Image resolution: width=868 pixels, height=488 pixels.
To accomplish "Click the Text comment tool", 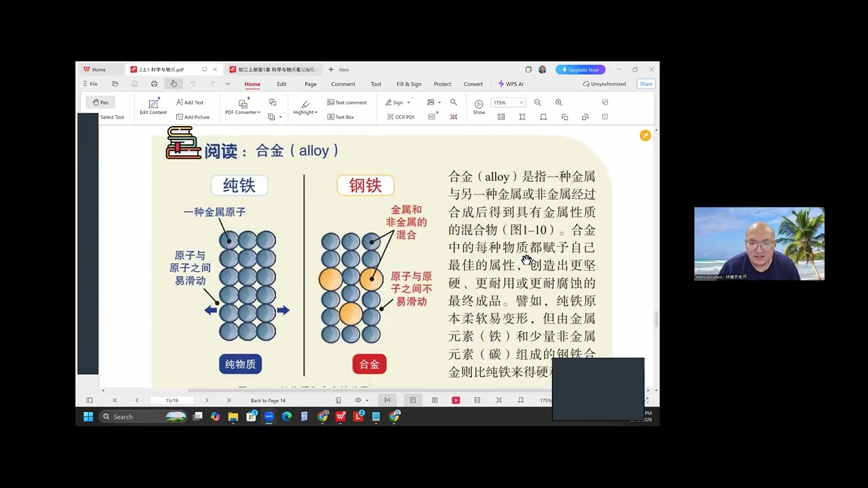I will (x=347, y=102).
